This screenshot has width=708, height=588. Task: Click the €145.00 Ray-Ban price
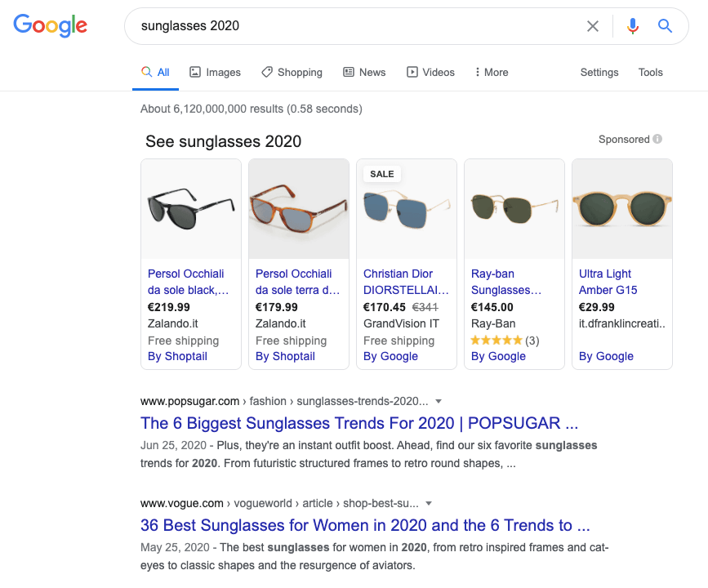tap(492, 307)
